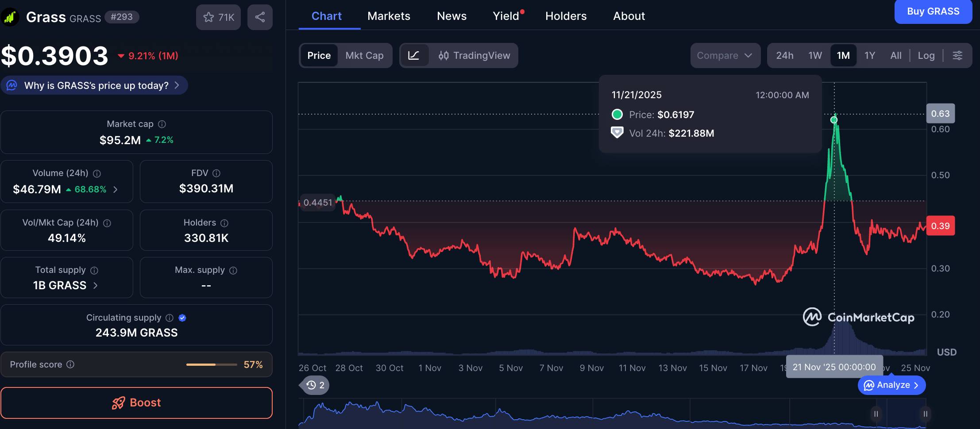Click the share icon button
The image size is (980, 429).
click(x=260, y=17)
